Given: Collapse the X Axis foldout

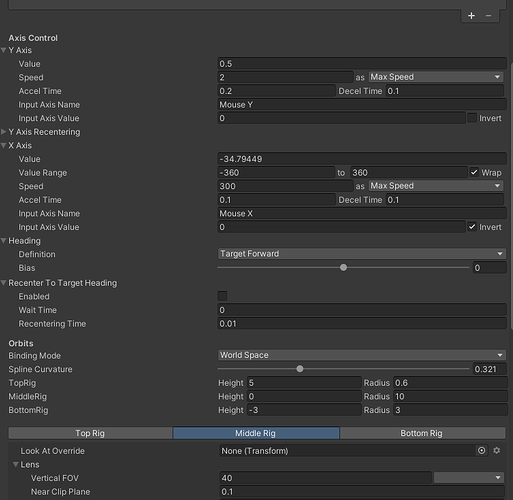Looking at the screenshot, I should (x=4, y=145).
